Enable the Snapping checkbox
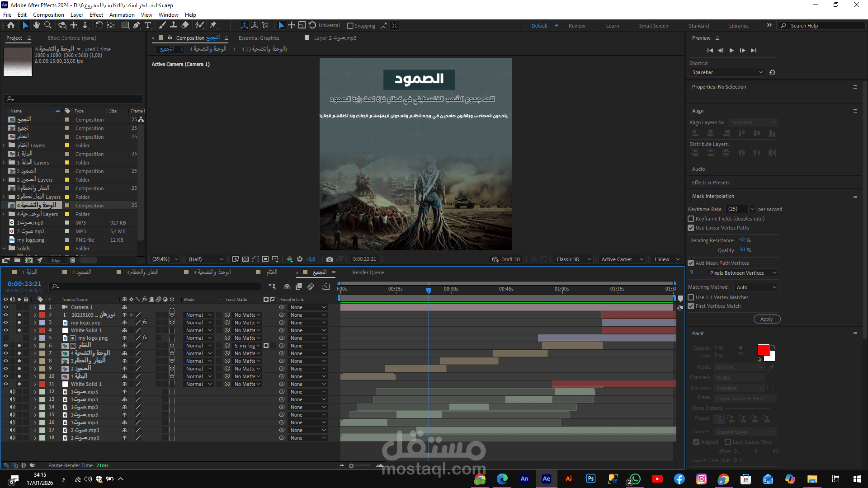 coord(350,26)
